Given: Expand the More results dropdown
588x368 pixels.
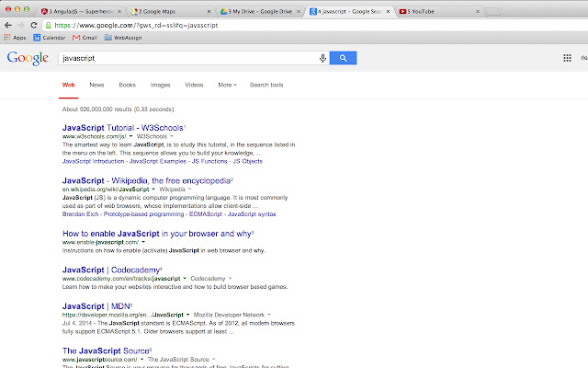Looking at the screenshot, I should (227, 85).
